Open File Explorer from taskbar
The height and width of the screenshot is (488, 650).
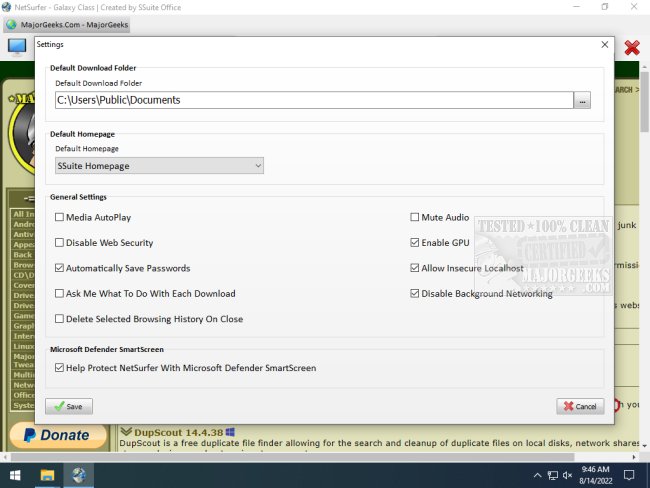click(x=47, y=475)
